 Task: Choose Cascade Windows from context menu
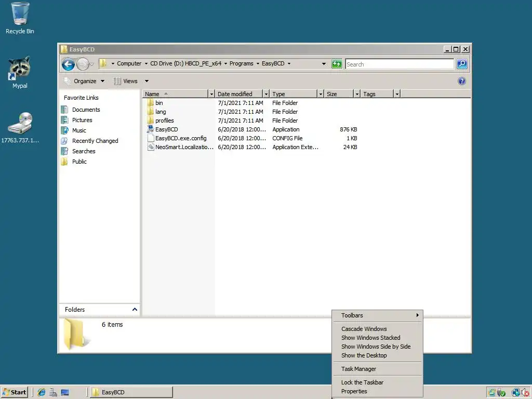(x=377, y=329)
